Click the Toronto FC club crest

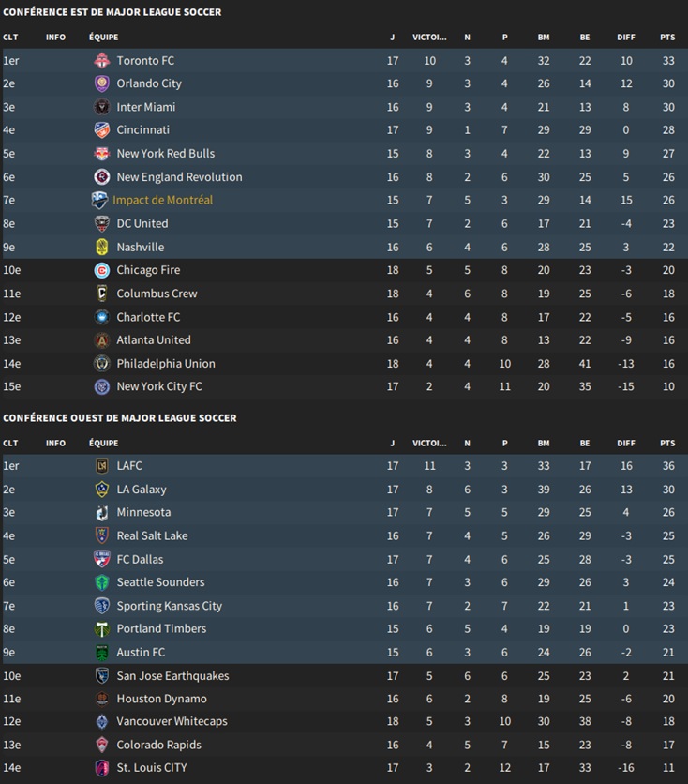click(x=102, y=61)
